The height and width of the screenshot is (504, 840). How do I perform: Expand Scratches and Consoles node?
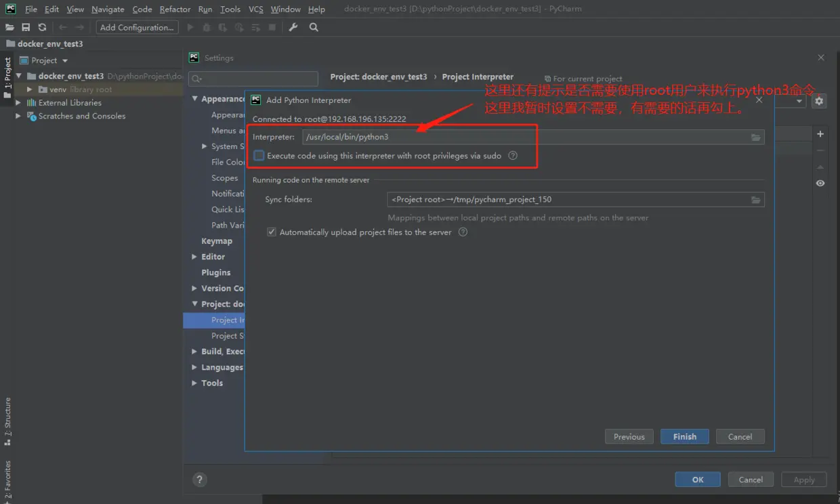click(18, 116)
